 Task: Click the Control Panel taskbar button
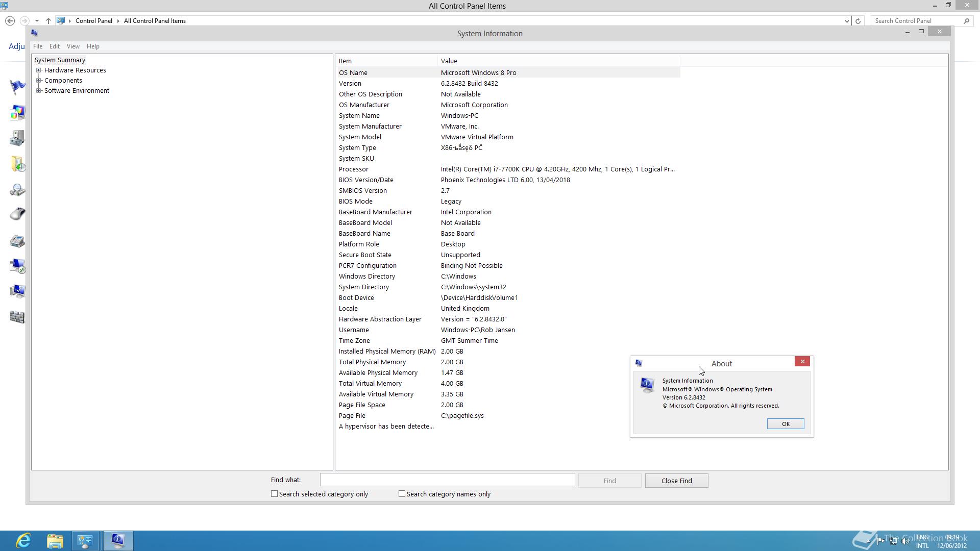[x=85, y=540]
